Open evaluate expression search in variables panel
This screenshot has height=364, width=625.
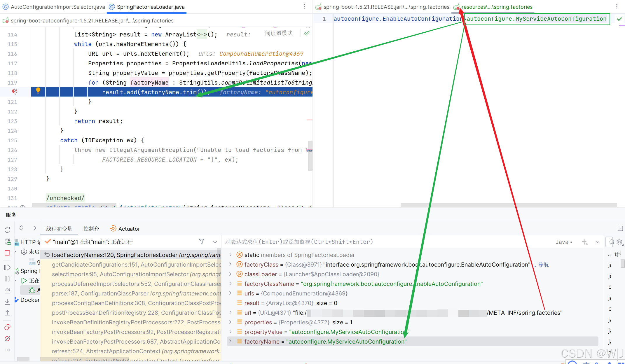[612, 242]
